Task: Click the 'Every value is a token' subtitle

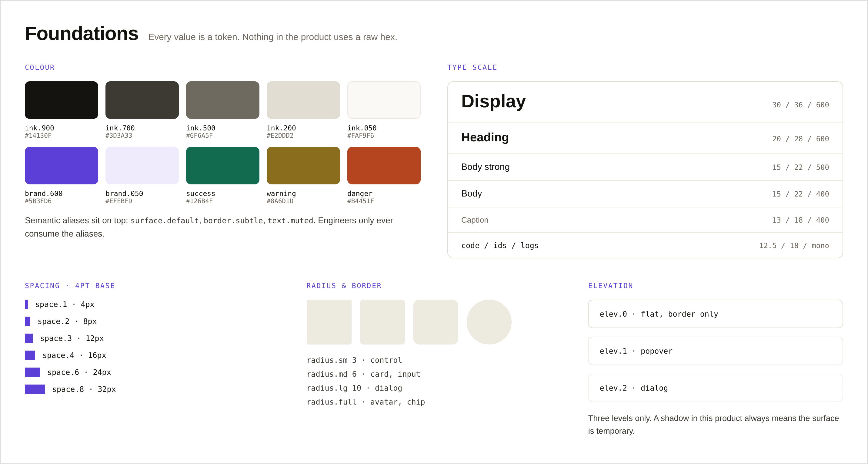Action: (x=272, y=37)
